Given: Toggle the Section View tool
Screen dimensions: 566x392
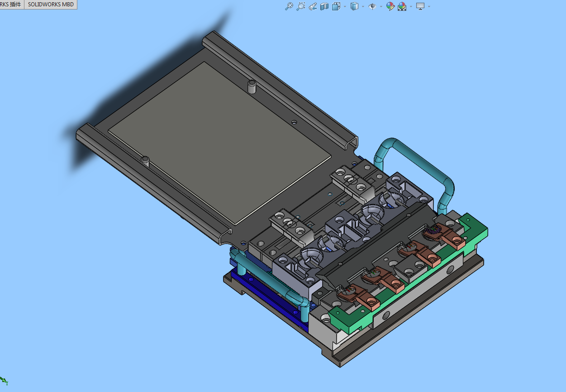Looking at the screenshot, I should [x=324, y=6].
